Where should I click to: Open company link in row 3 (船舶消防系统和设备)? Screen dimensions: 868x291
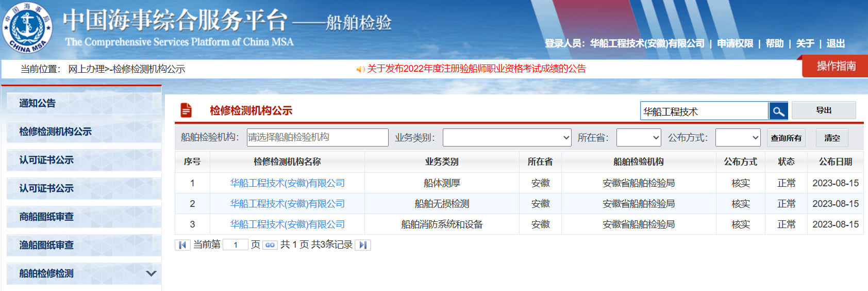coord(287,224)
